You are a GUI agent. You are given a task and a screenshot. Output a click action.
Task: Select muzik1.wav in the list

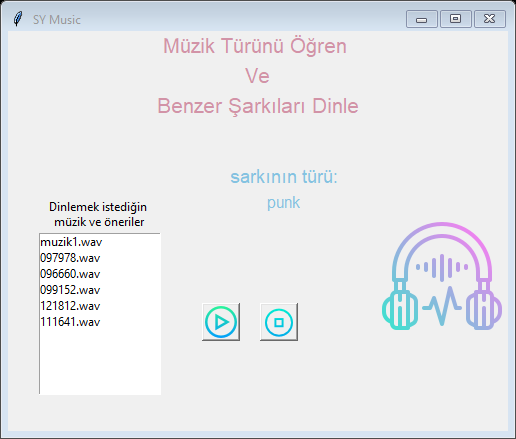(x=100, y=242)
